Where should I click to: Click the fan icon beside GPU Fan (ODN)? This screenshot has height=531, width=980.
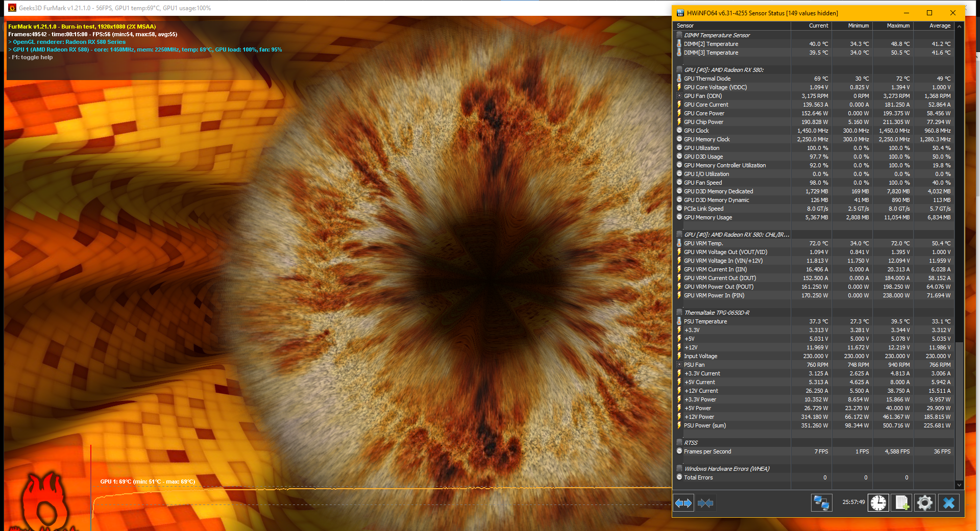679,96
